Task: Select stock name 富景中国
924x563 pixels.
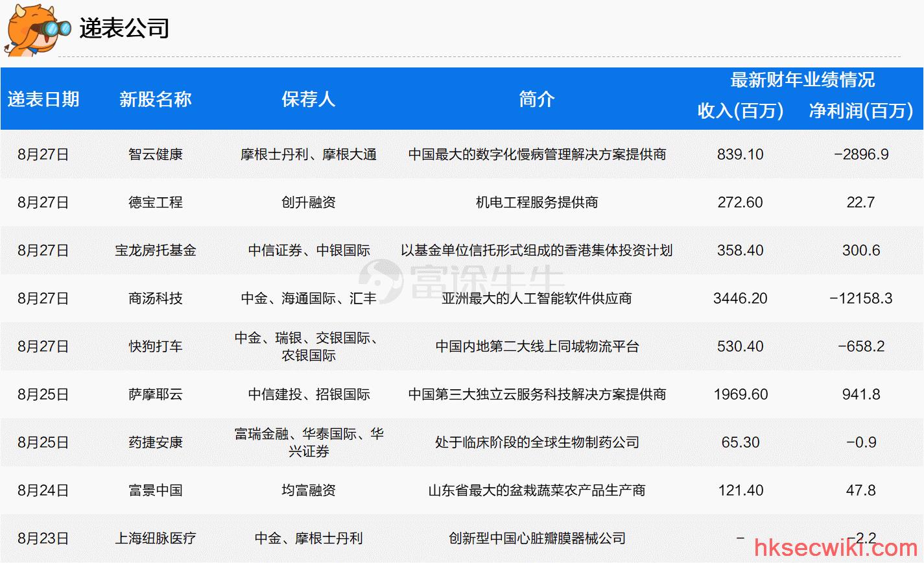Action: pos(156,490)
